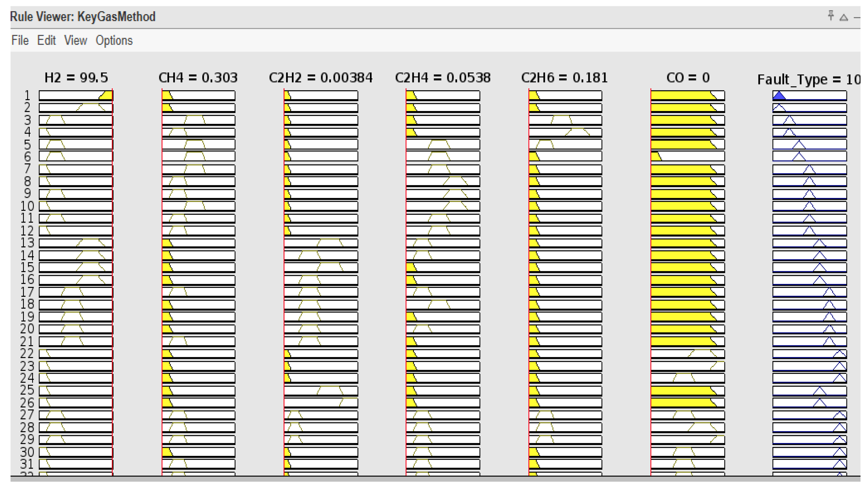Viewport: 868px width, 490px height.
Task: Click the CO membership plot of rule 6
Action: (687, 156)
